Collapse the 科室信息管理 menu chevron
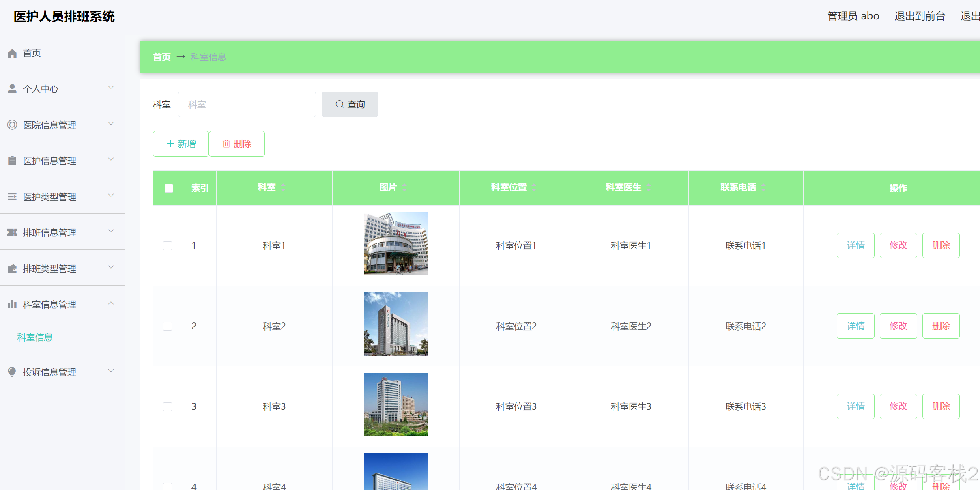 click(x=111, y=303)
